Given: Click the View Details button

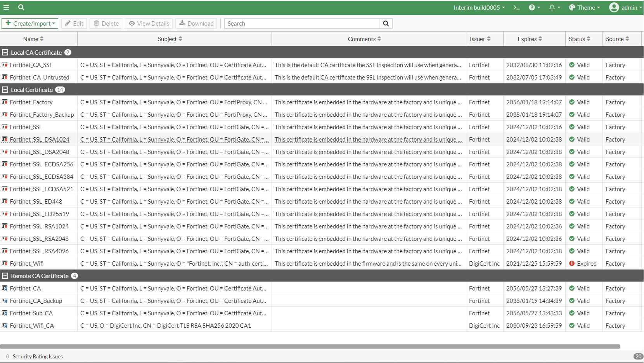Looking at the screenshot, I should tap(149, 23).
